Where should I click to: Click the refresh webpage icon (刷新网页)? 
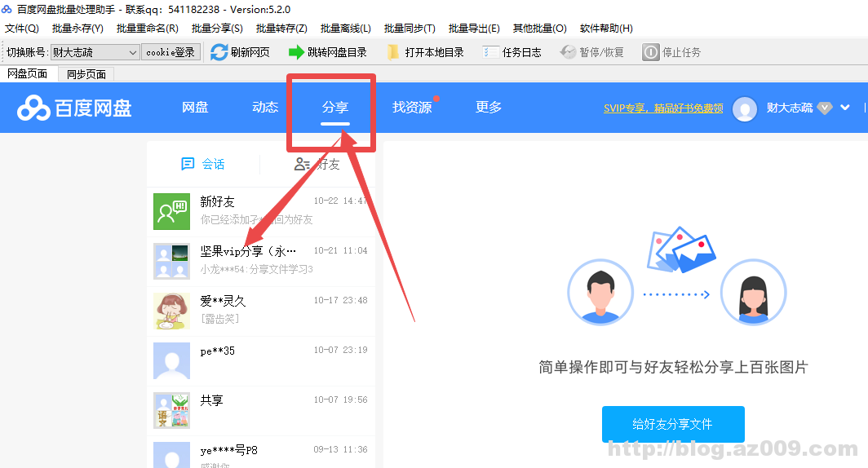219,52
